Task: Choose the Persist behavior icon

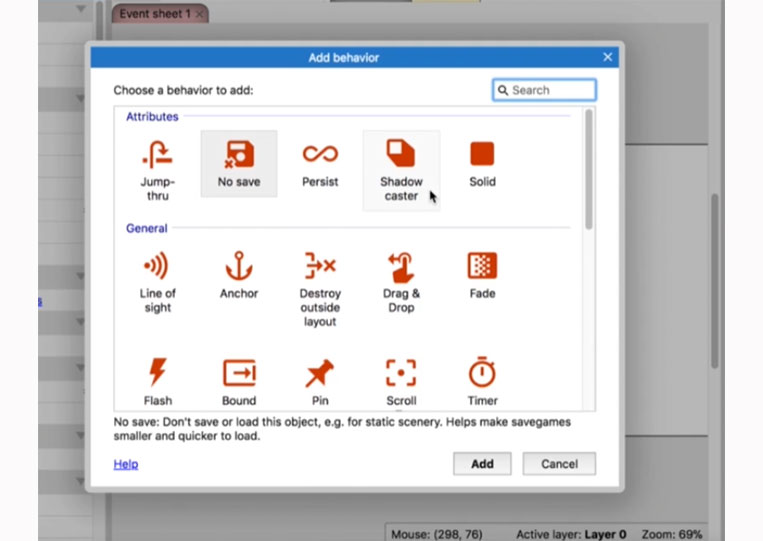Action: point(320,154)
